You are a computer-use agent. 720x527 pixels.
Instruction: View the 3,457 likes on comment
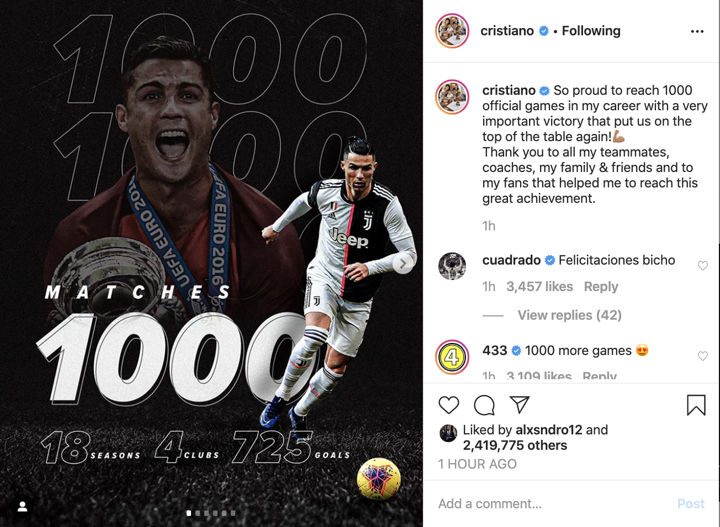point(540,286)
